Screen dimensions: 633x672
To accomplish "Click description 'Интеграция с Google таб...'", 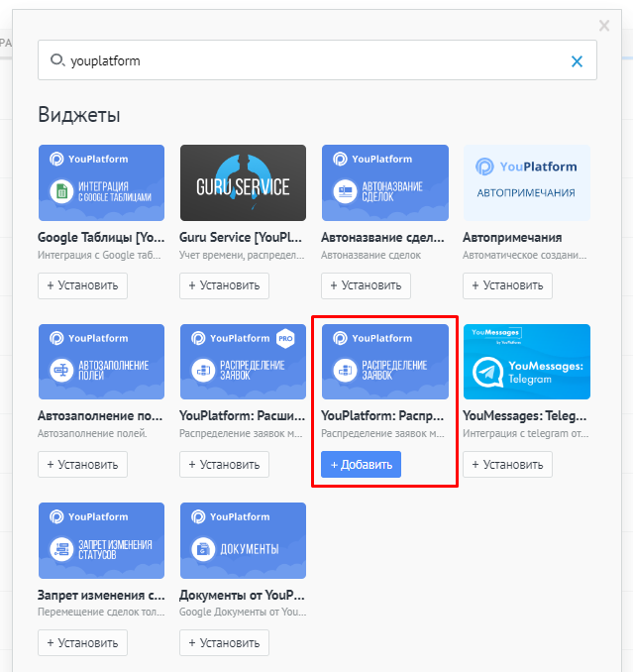I will 99,256.
